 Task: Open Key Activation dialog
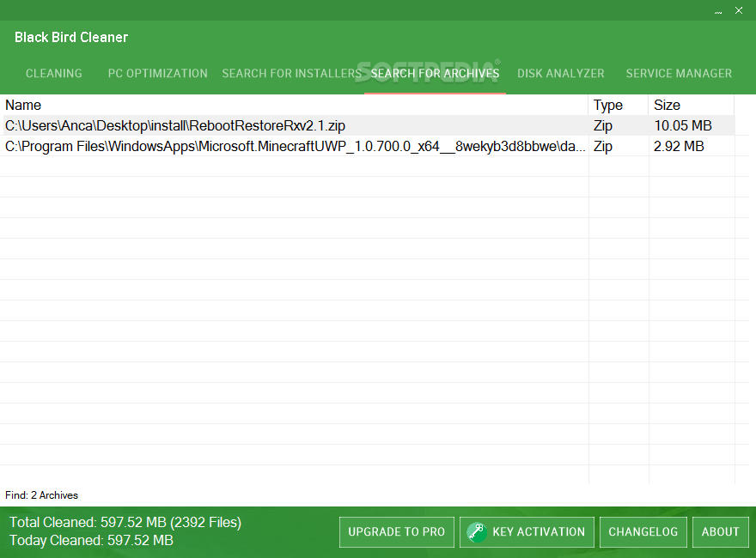(x=527, y=532)
